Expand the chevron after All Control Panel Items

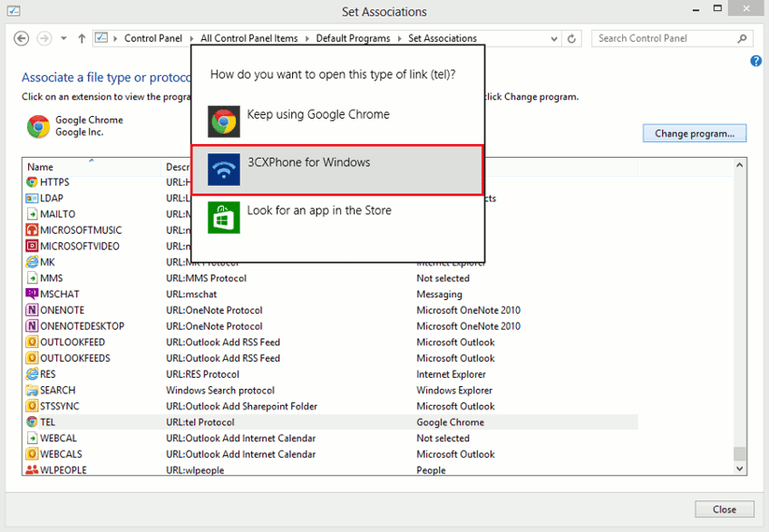click(307, 39)
